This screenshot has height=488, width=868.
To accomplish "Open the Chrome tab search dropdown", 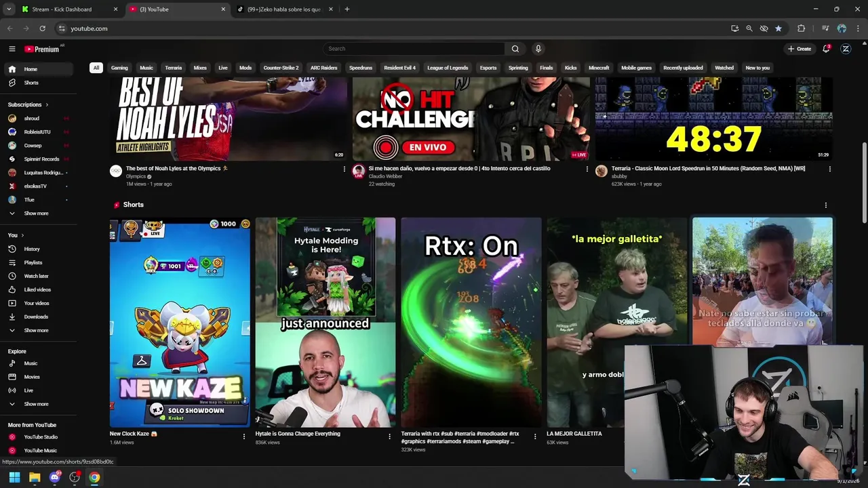I will pos(9,9).
